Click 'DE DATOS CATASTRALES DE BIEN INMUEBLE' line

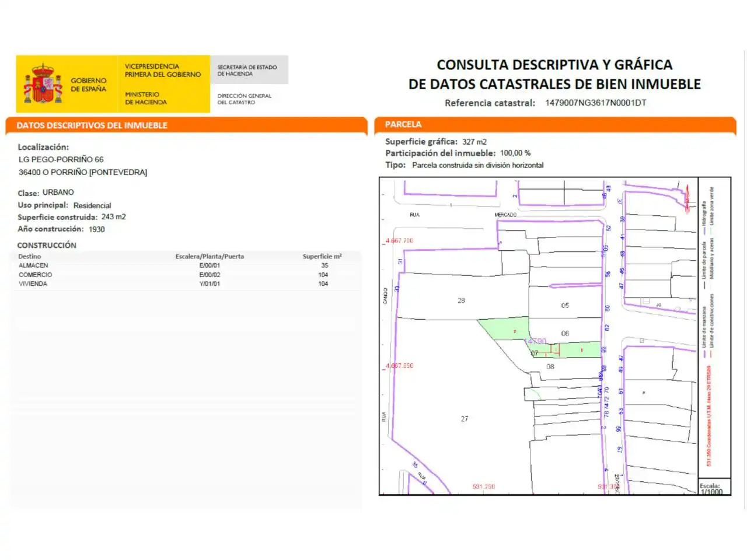tap(554, 84)
